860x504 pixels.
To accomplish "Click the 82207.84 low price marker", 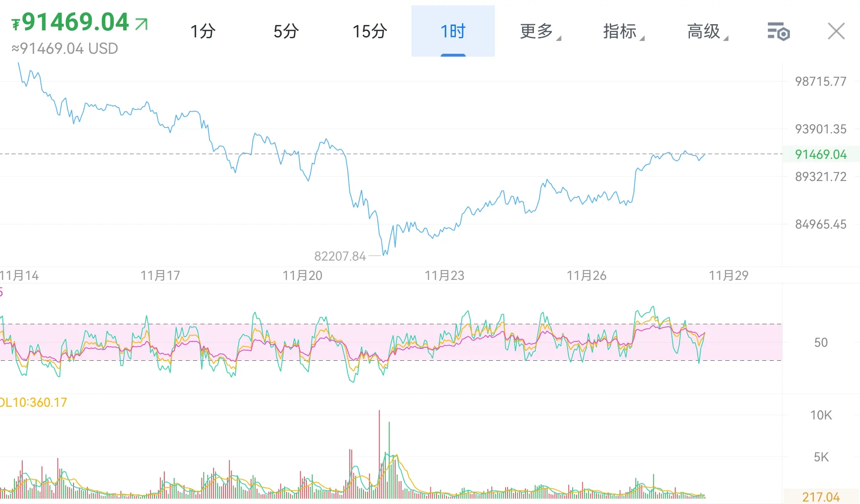I will point(340,256).
